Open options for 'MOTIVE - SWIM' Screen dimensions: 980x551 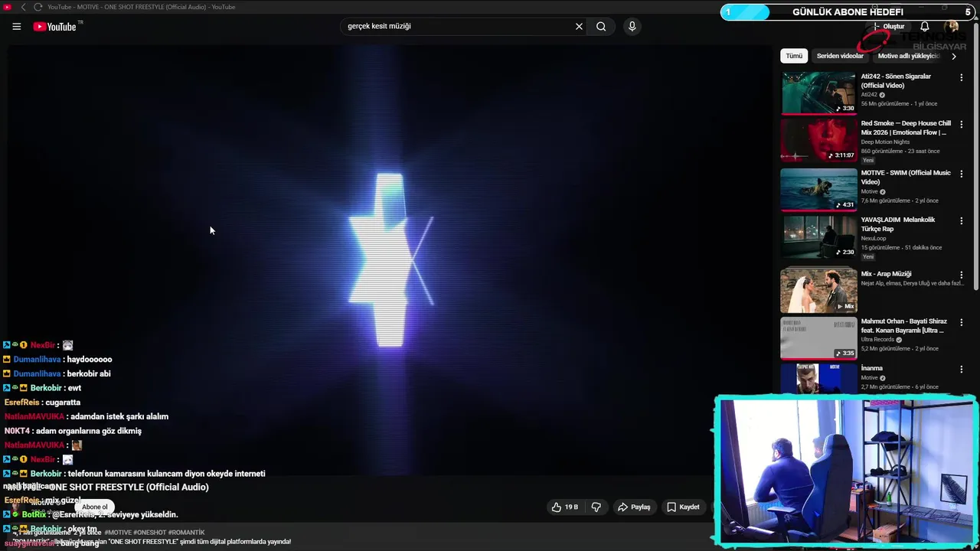click(x=962, y=174)
